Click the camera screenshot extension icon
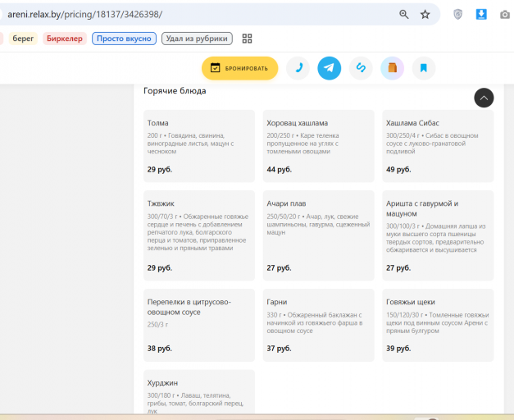 pyautogui.click(x=505, y=15)
